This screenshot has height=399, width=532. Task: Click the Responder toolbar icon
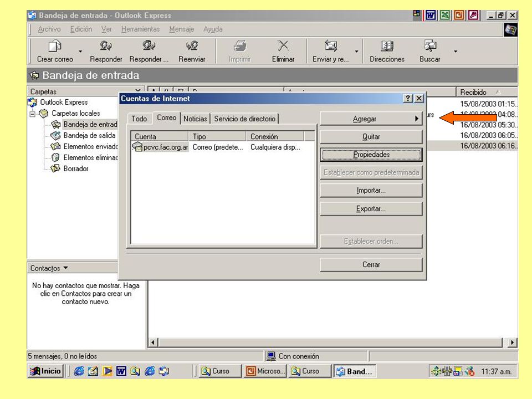pyautogui.click(x=105, y=46)
